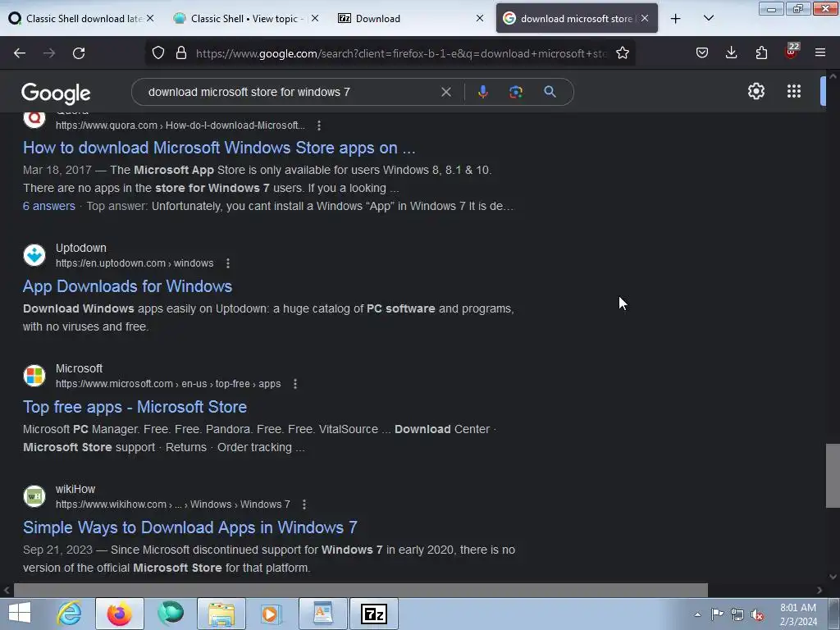Image resolution: width=840 pixels, height=630 pixels.
Task: Click the muted volume tray icon
Action: point(757,614)
